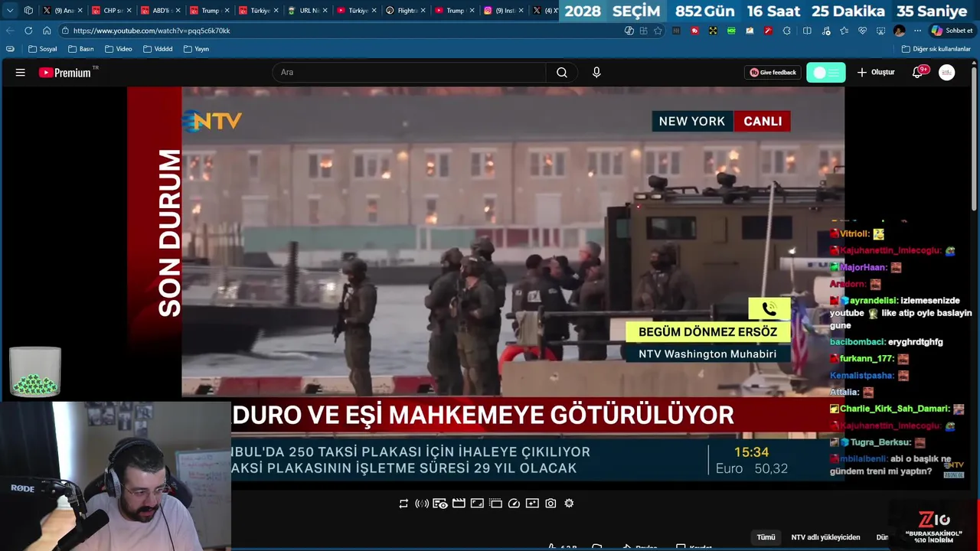Open YouTube notifications bell

917,73
